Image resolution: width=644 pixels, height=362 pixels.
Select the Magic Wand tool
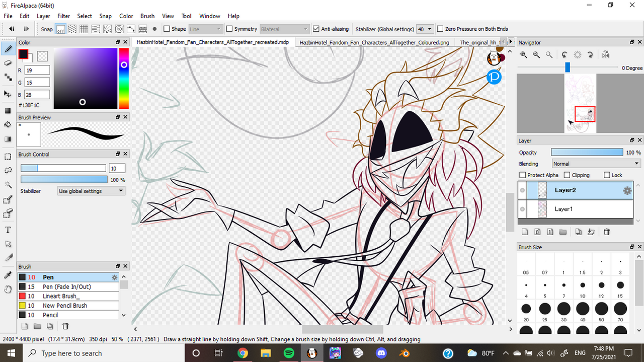pyautogui.click(x=8, y=184)
